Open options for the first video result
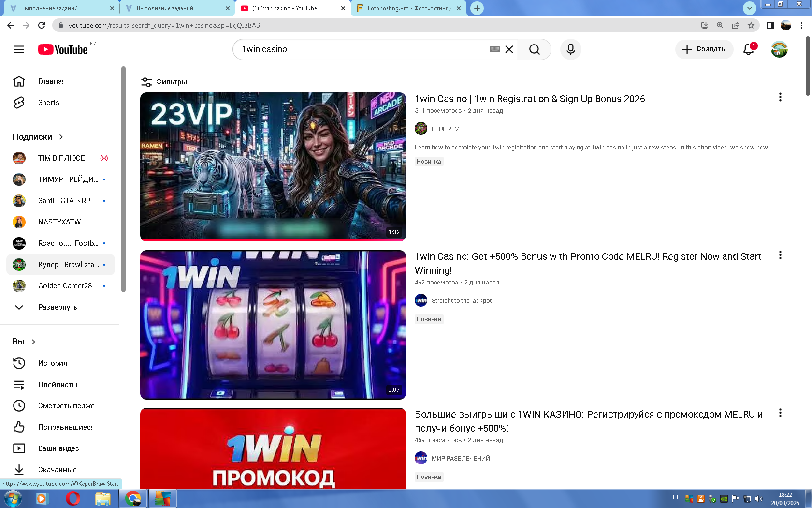The height and width of the screenshot is (508, 812). coord(780,98)
